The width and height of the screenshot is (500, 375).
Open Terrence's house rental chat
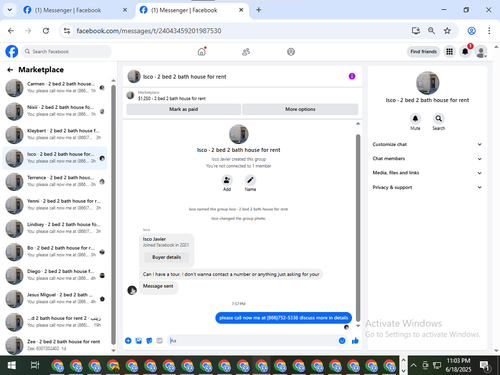click(55, 181)
